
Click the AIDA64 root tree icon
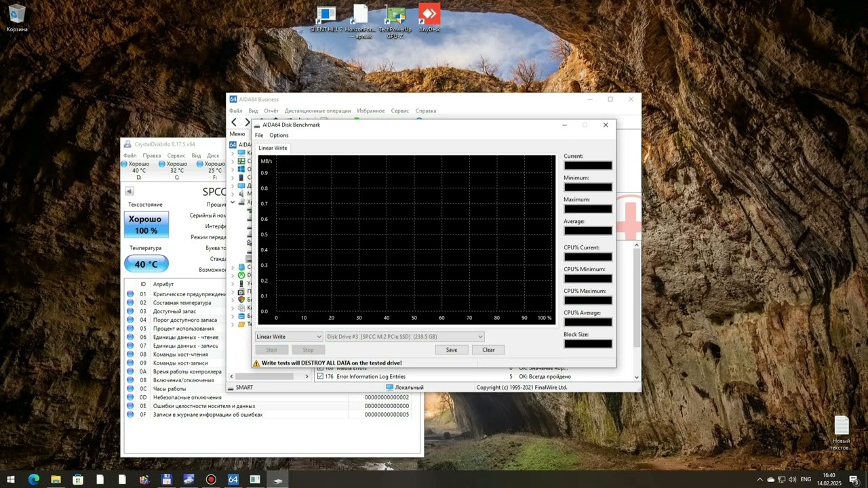coord(233,144)
